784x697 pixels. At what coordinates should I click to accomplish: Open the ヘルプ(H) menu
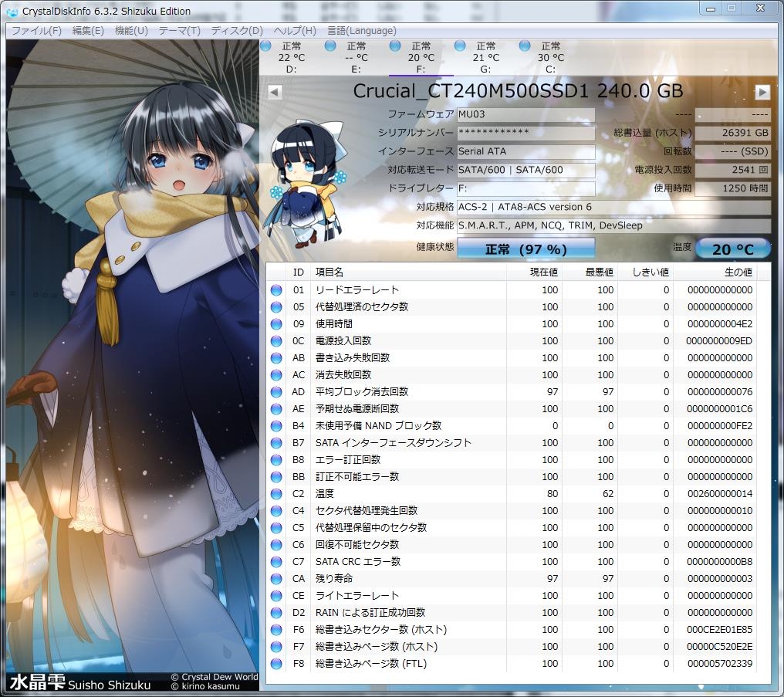295,31
